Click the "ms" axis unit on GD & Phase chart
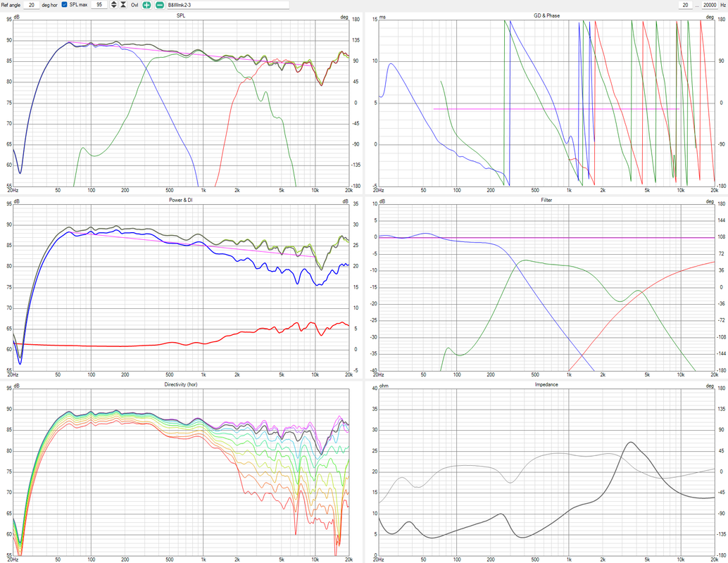Viewport: 728px width, 563px height. (x=382, y=17)
